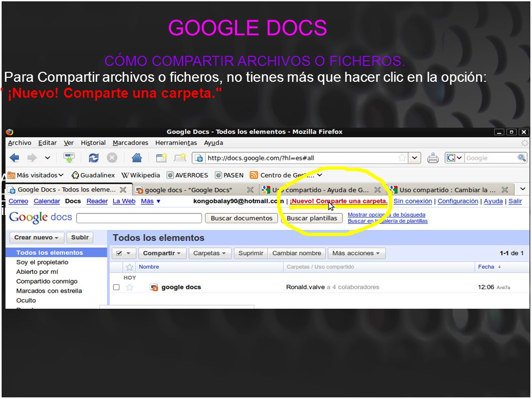Go to the home page icon
Screen dimensions: 532x399
click(137, 158)
